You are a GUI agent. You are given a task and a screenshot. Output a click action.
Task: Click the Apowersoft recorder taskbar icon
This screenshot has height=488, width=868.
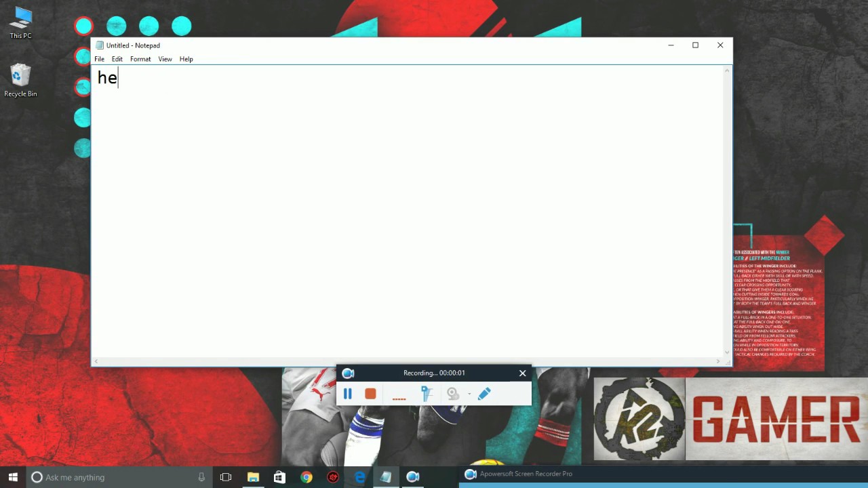(412, 477)
